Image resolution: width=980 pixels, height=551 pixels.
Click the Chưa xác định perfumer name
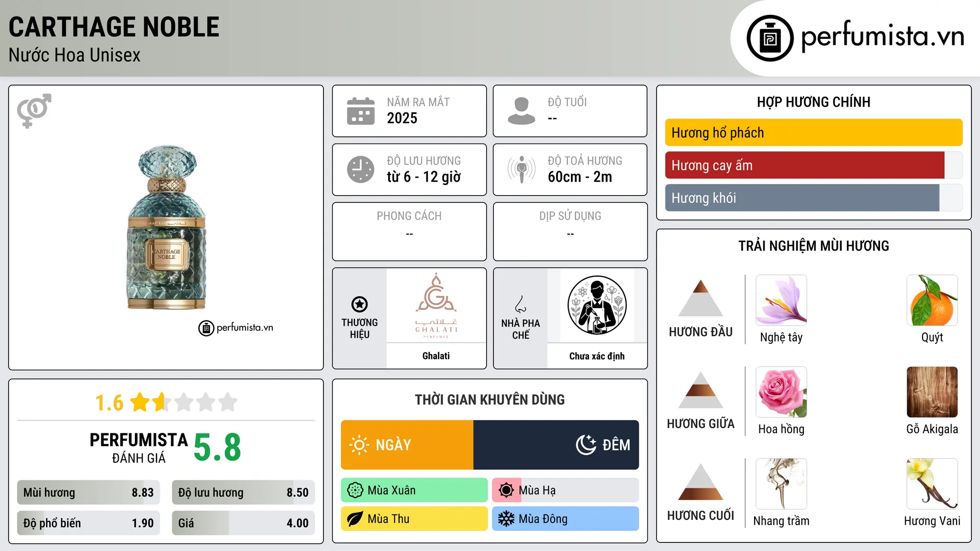[x=597, y=356]
